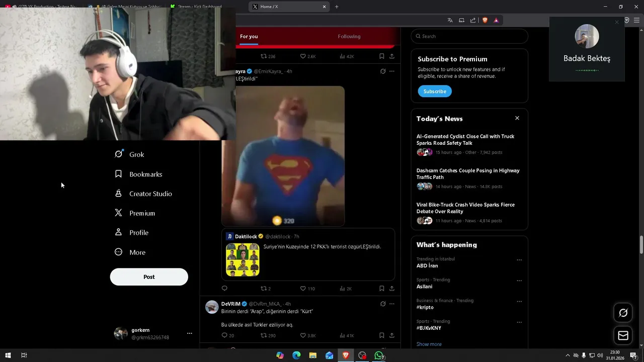This screenshot has height=362, width=644.
Task: Open the floating Messages envelope button
Action: tap(623, 336)
